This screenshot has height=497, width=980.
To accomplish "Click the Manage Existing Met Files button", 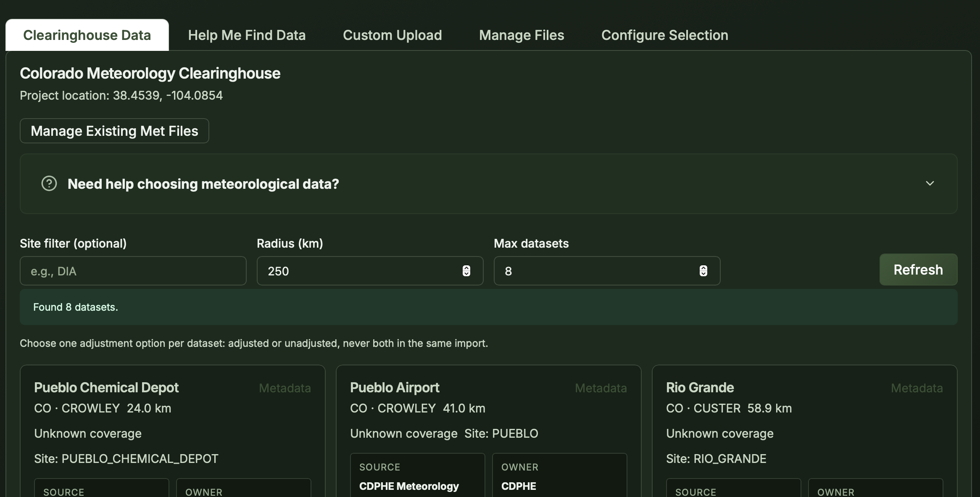I will [x=114, y=131].
